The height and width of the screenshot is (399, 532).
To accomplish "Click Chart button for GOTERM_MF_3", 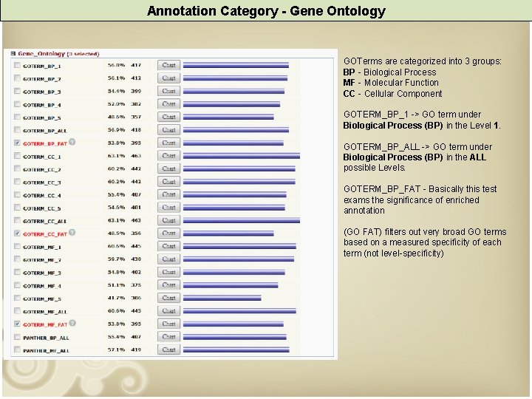I will [168, 272].
